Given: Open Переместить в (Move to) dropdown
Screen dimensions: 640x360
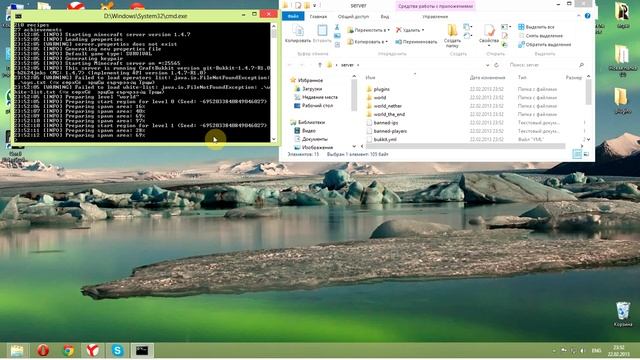Looking at the screenshot, I should [x=369, y=30].
